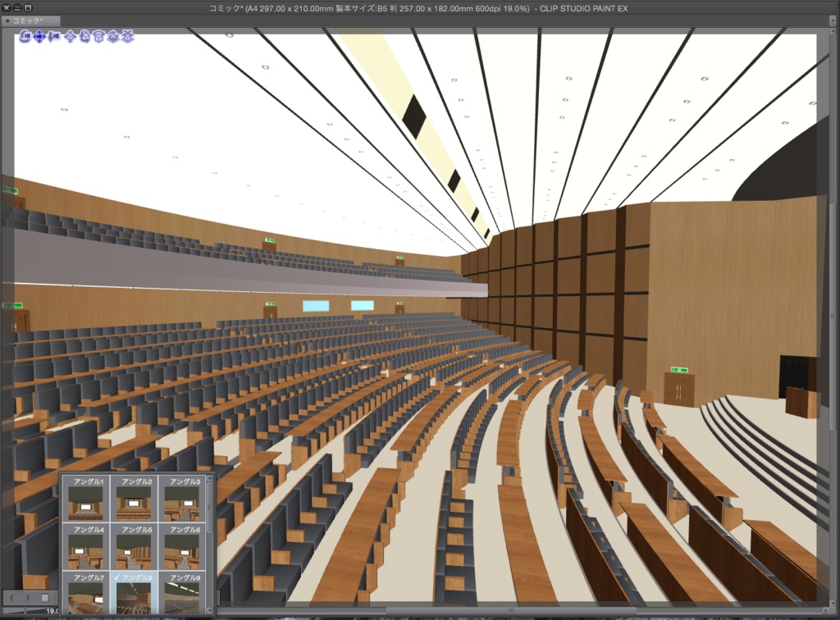840x620 pixels.
Task: Select the object tilt-rotate cube icon
Action: tap(84, 37)
